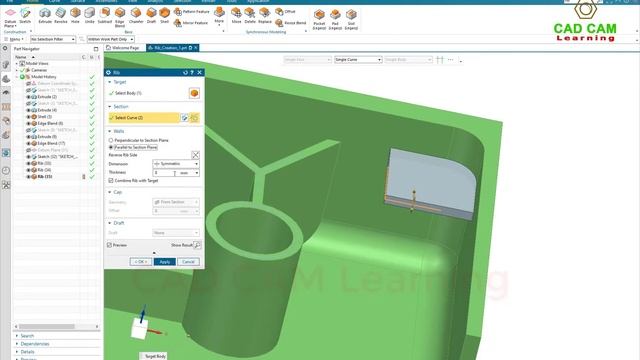Close the Rib dialog

(200, 72)
